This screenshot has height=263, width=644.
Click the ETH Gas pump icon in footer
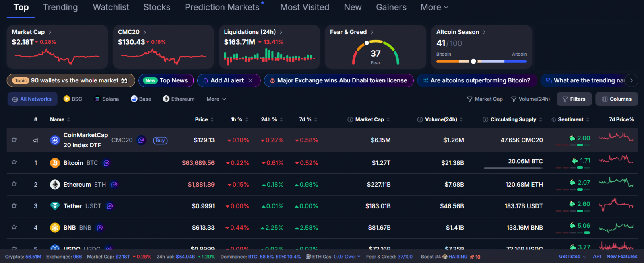(308, 257)
